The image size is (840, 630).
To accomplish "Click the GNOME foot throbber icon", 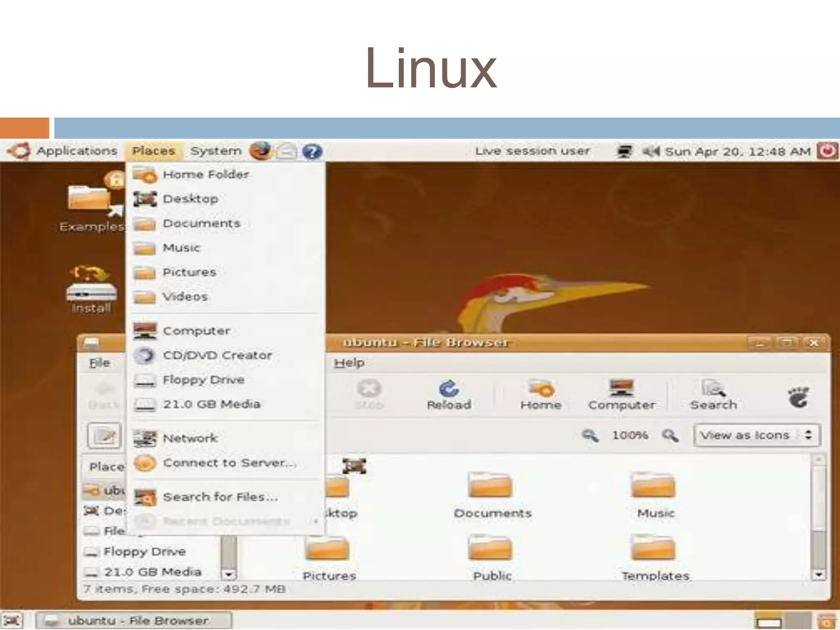I will 799,397.
